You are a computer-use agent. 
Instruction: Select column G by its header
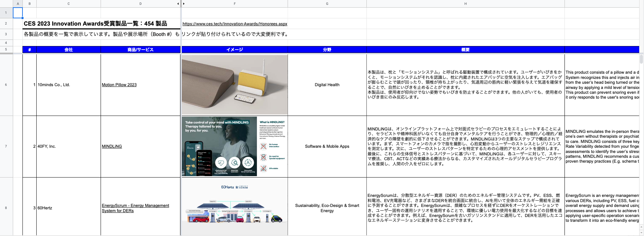[327, 4]
